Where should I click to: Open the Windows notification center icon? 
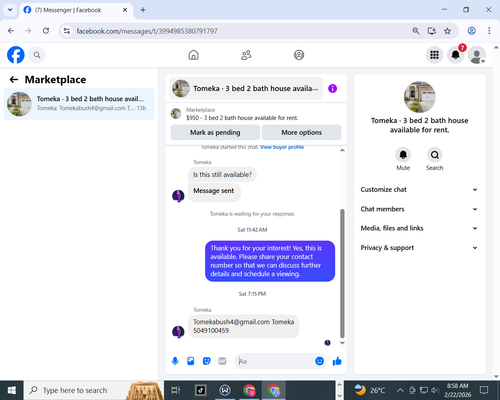(484, 390)
